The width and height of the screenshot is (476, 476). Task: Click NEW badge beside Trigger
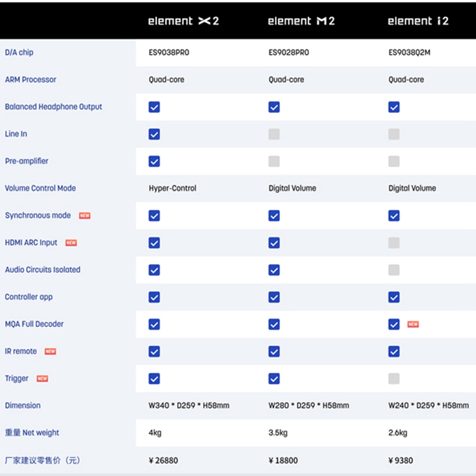coord(42,378)
